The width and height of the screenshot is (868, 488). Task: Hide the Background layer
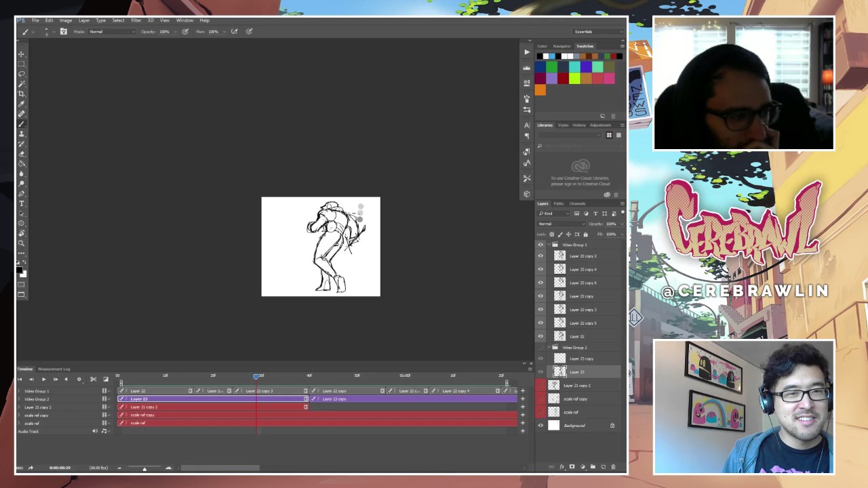540,426
